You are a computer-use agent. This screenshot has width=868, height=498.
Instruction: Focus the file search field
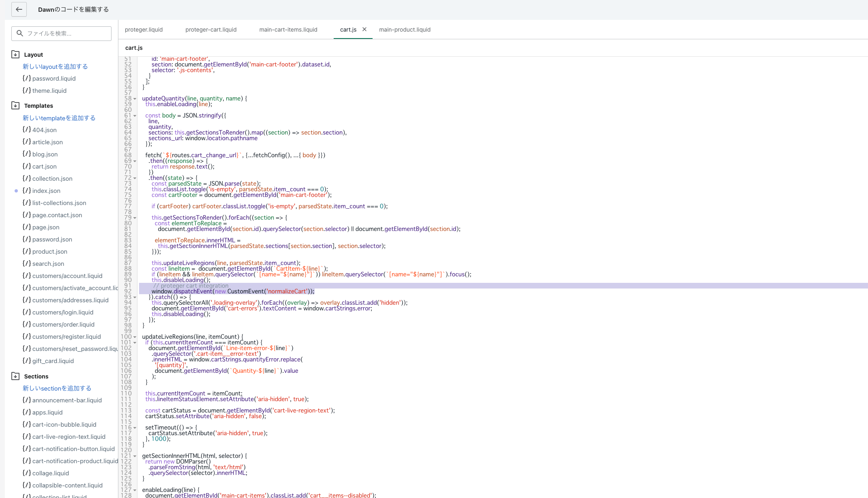pos(61,33)
